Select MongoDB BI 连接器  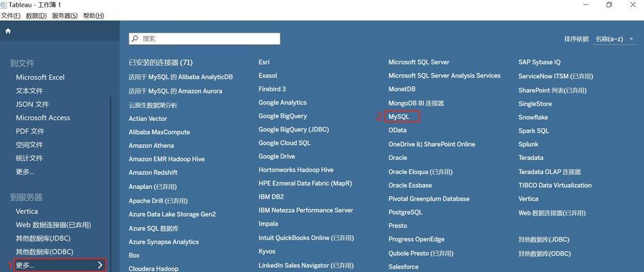[x=416, y=103]
